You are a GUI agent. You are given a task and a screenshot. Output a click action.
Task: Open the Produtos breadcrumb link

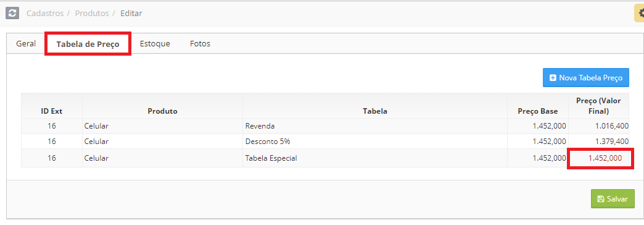(92, 13)
